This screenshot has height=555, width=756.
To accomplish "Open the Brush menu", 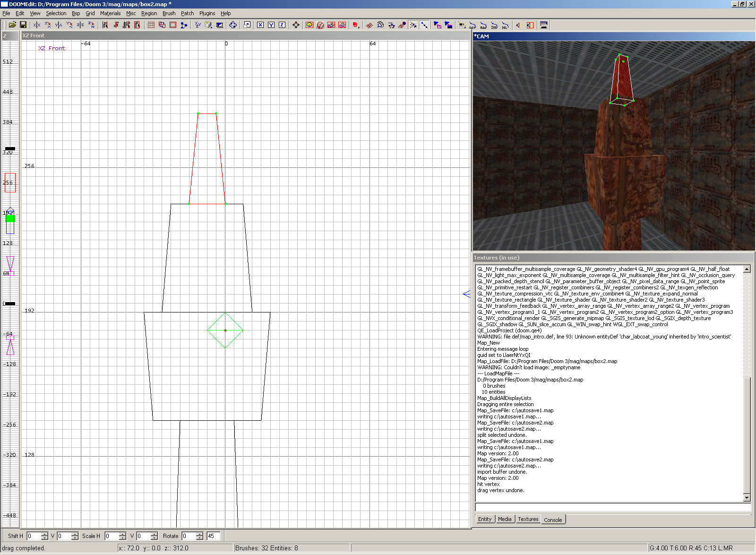I will point(169,13).
